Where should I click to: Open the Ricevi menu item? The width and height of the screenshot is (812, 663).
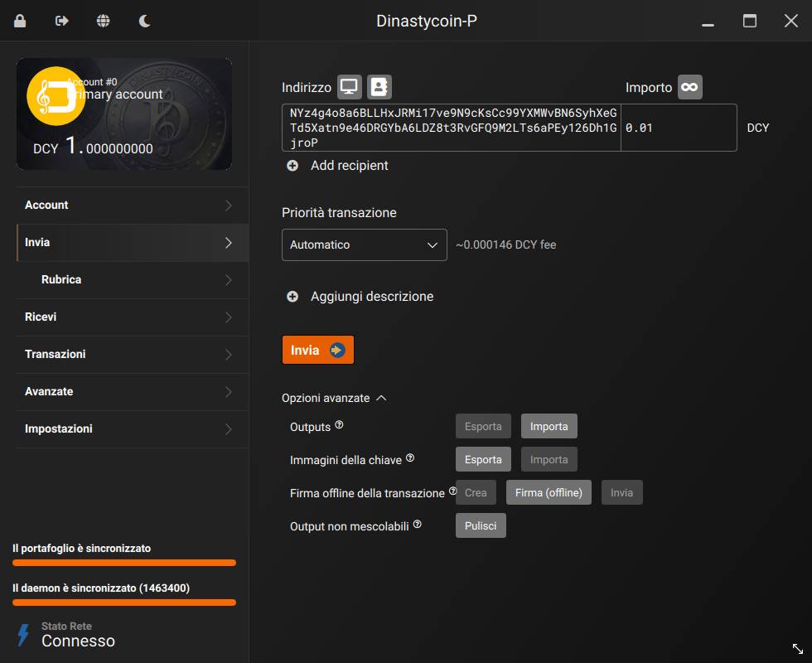coord(124,317)
